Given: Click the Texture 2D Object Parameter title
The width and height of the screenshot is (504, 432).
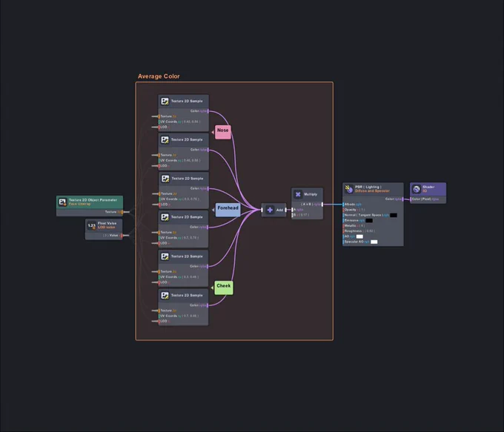Looking at the screenshot, I should pyautogui.click(x=93, y=200).
